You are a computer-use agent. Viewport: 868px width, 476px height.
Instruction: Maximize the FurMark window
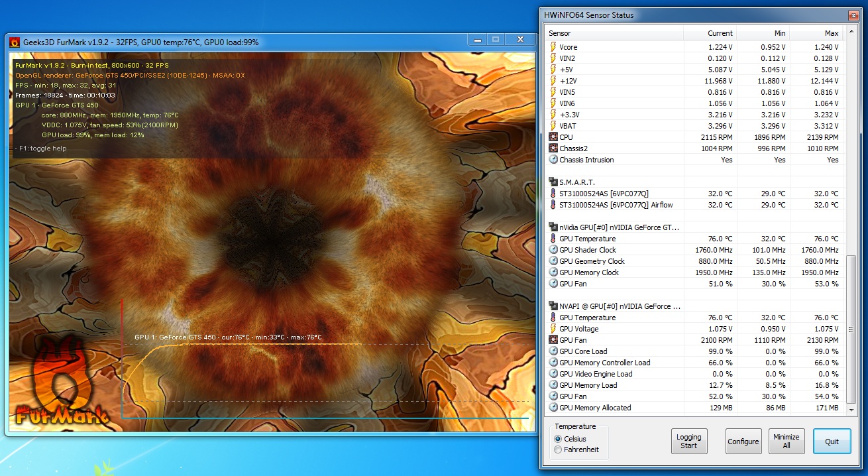coord(496,40)
